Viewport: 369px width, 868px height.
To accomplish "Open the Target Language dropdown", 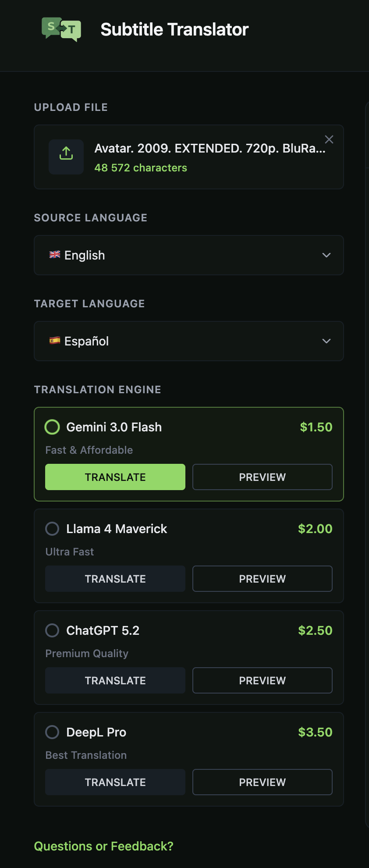I will (189, 341).
